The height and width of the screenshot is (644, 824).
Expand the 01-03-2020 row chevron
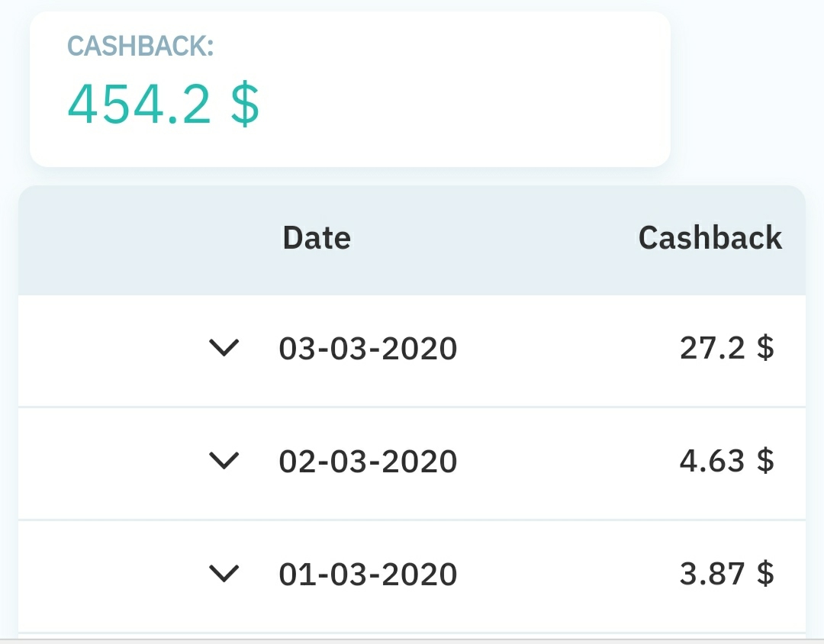[x=224, y=574]
